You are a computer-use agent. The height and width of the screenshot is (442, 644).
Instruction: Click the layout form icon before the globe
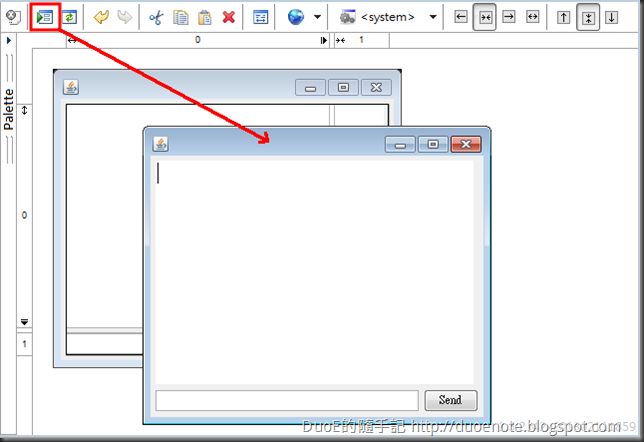coord(260,17)
